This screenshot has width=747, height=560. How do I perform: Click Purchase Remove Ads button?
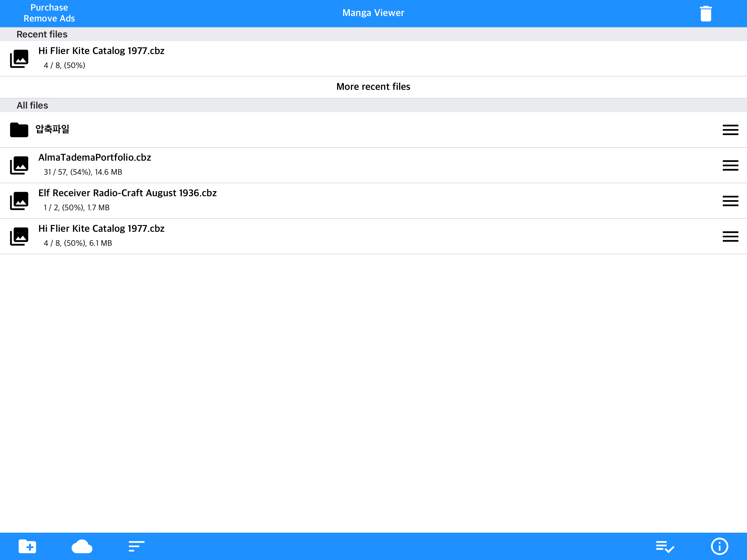point(49,13)
